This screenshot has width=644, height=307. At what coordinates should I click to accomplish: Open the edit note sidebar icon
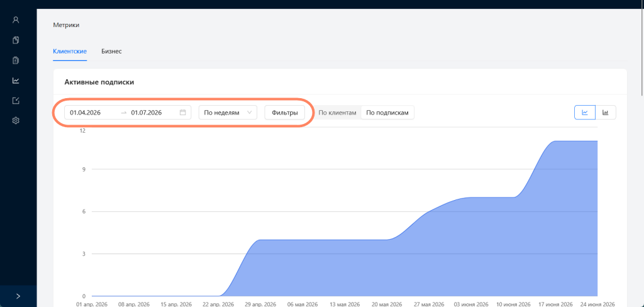[x=16, y=101]
